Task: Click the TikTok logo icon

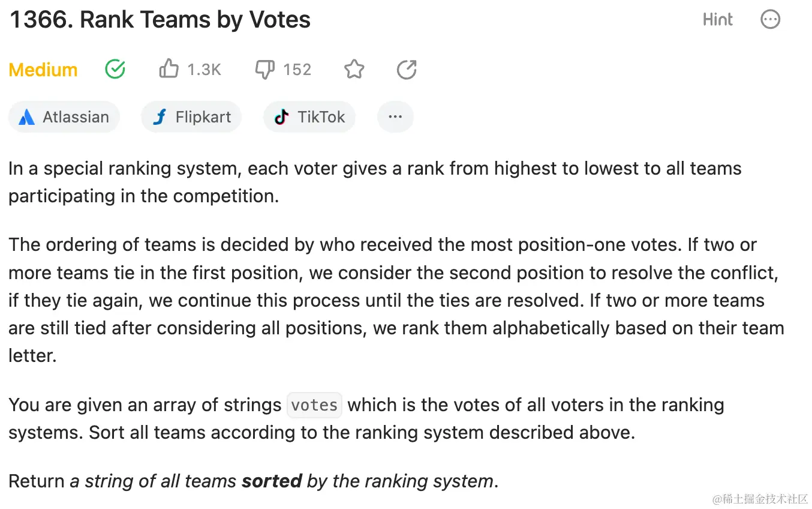Action: pyautogui.click(x=282, y=117)
